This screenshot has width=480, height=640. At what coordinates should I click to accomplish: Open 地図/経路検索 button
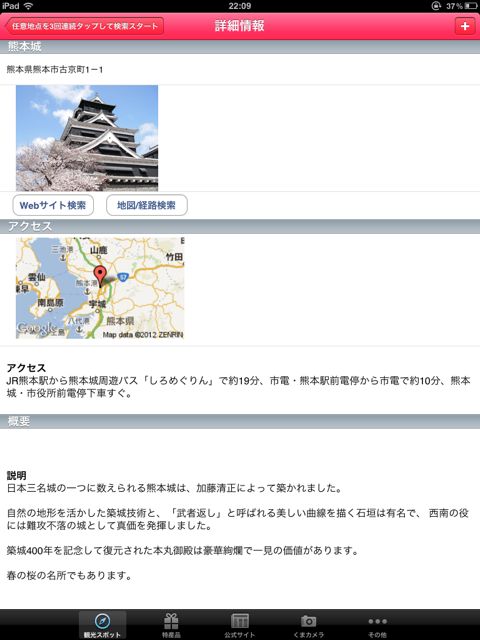[147, 205]
